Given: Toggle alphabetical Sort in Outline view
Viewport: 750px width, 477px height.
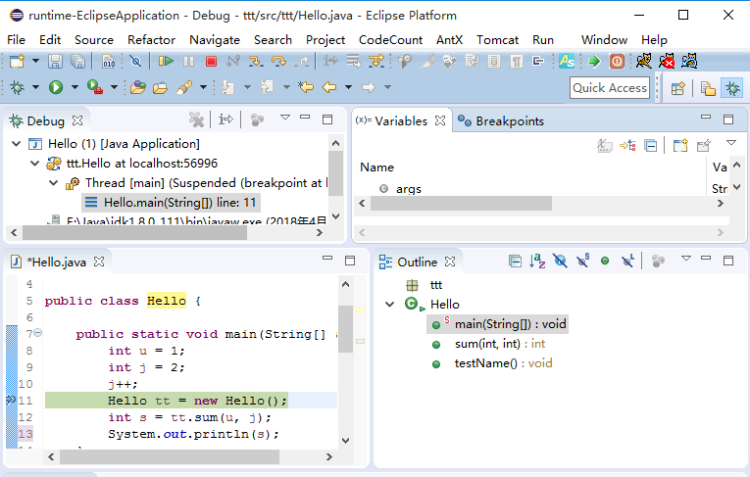Looking at the screenshot, I should click(x=537, y=261).
